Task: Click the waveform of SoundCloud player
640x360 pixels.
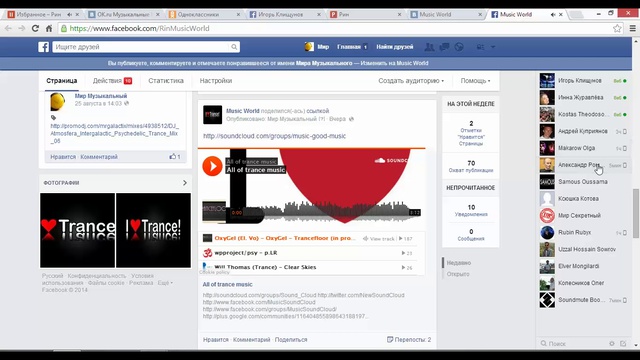Action: coord(335,211)
